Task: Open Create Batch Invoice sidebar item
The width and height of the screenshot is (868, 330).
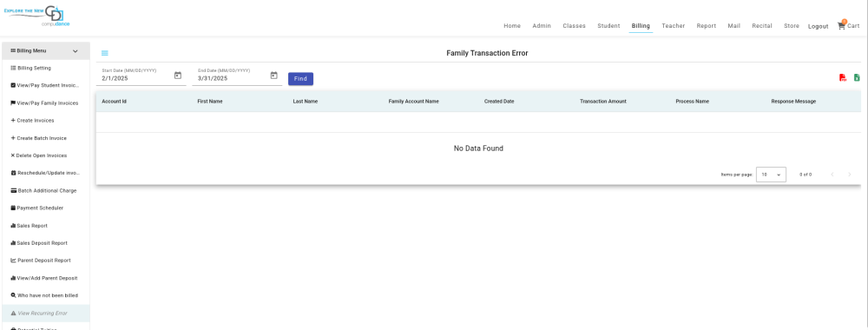Action: click(46, 138)
